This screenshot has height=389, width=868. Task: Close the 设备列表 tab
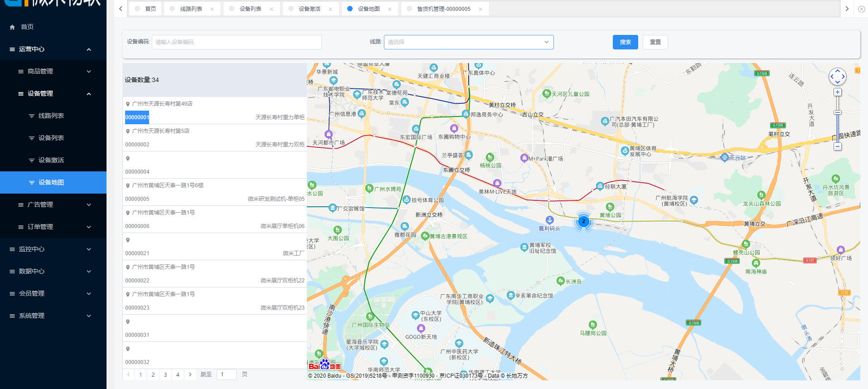coord(272,9)
